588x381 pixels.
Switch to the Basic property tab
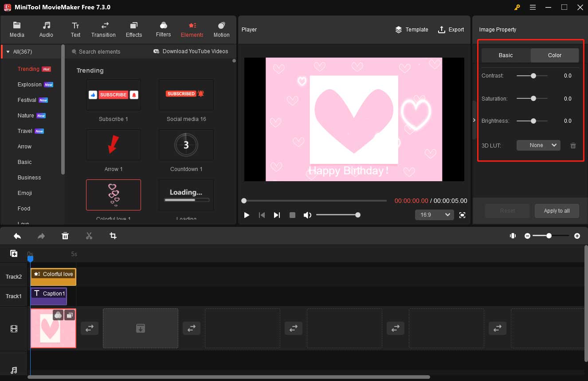[x=506, y=55]
